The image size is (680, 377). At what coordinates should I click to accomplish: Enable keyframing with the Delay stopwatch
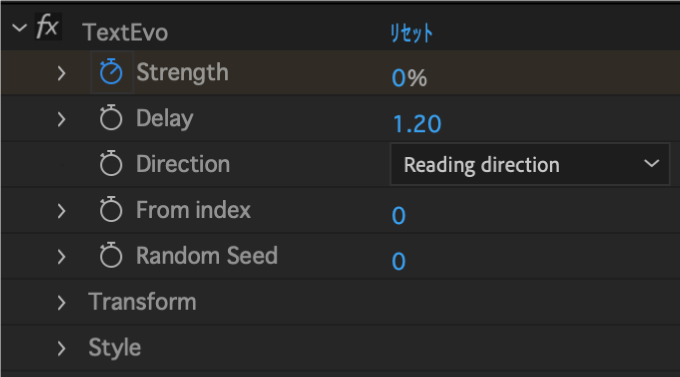tap(111, 118)
